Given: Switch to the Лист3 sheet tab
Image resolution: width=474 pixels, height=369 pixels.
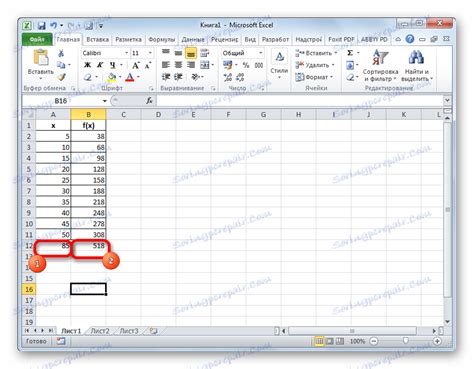Looking at the screenshot, I should pyautogui.click(x=129, y=331).
